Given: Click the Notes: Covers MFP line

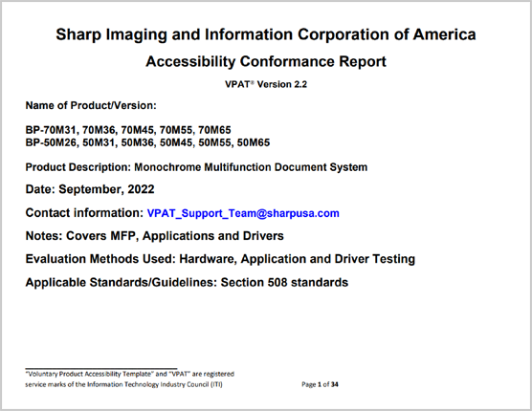Looking at the screenshot, I should click(155, 236).
